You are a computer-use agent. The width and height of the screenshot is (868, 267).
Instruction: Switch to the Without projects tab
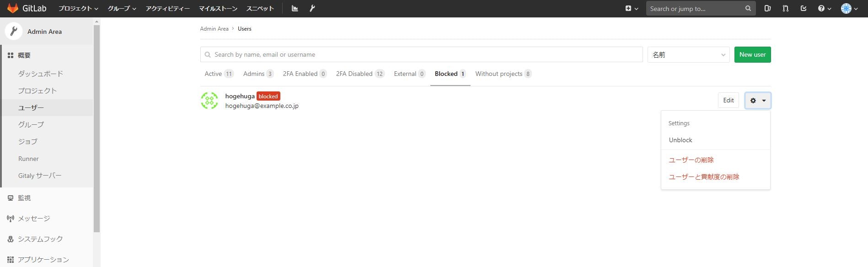pyautogui.click(x=503, y=74)
